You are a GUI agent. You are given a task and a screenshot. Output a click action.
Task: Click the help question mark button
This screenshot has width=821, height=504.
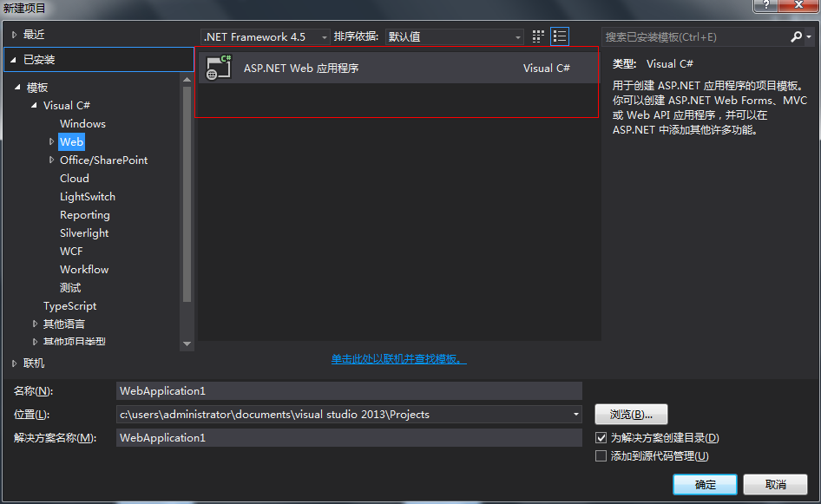click(766, 5)
